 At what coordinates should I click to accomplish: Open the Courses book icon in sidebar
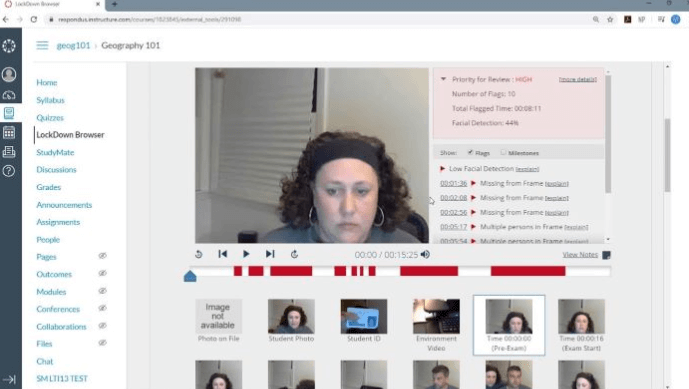click(9, 113)
